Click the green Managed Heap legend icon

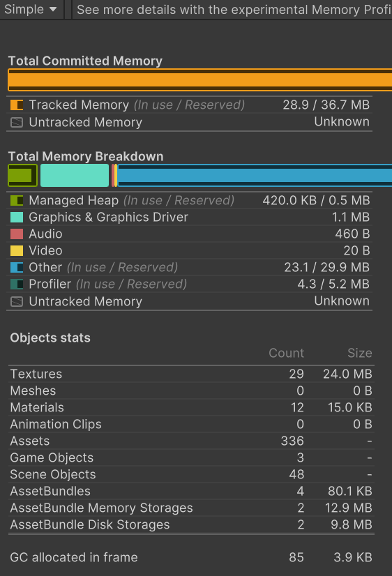(x=17, y=201)
